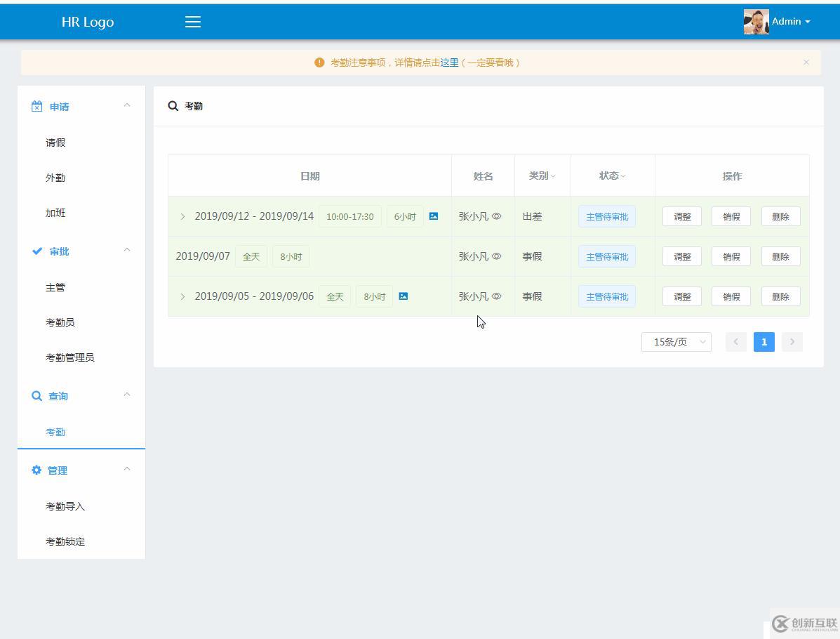
Task: Click the hamburger menu icon in header
Action: pos(193,22)
